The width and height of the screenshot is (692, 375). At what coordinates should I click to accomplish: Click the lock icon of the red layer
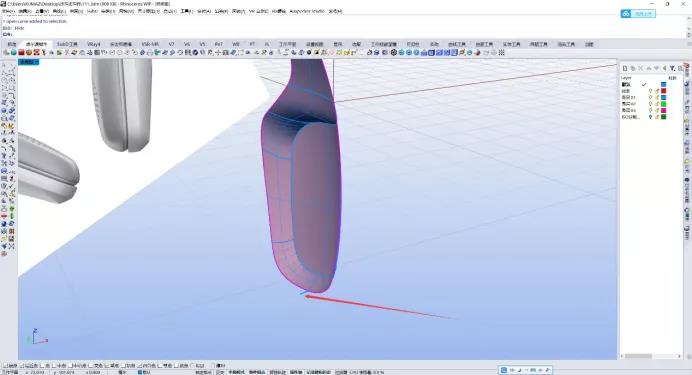tap(657, 91)
